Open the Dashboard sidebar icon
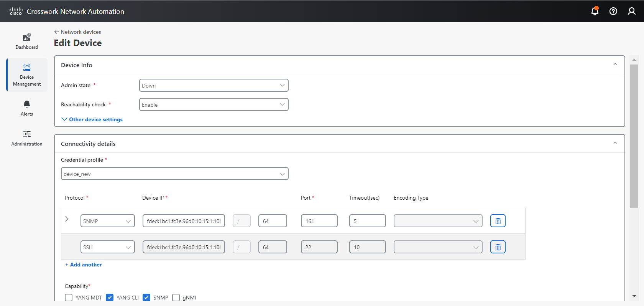Screen dimensions: 644x306 (x=27, y=41)
